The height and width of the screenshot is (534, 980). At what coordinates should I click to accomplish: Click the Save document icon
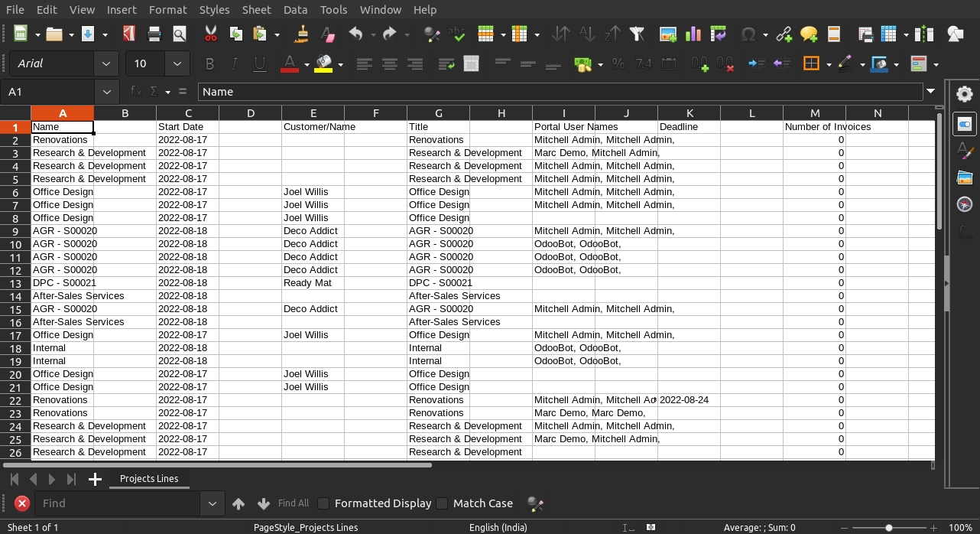(87, 34)
